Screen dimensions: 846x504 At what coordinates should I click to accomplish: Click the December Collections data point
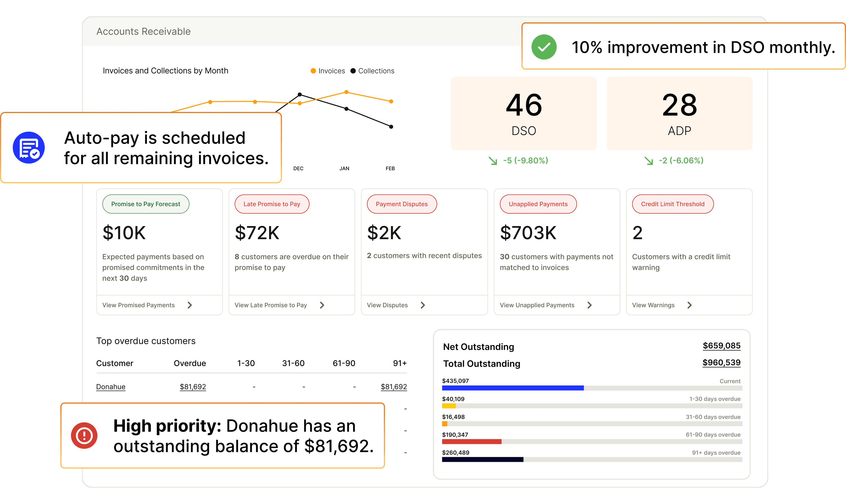(300, 94)
